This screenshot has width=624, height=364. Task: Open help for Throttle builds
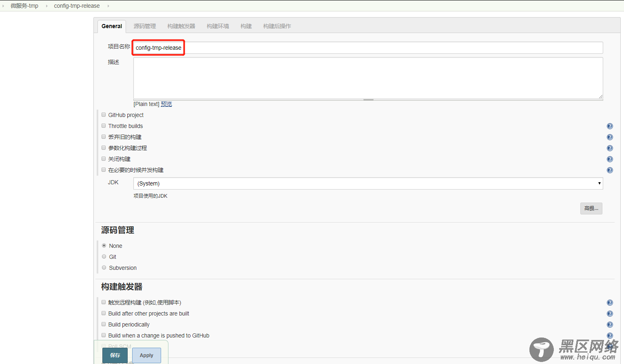point(610,126)
